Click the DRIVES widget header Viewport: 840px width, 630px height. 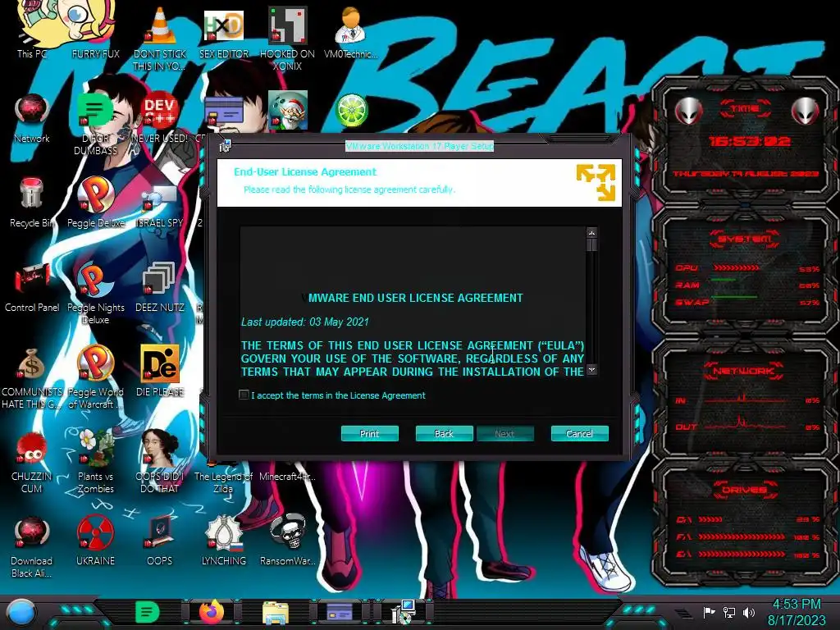click(745, 490)
